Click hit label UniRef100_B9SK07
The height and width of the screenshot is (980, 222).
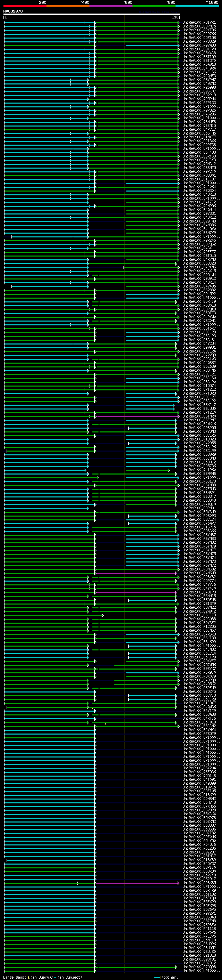coord(199,91)
